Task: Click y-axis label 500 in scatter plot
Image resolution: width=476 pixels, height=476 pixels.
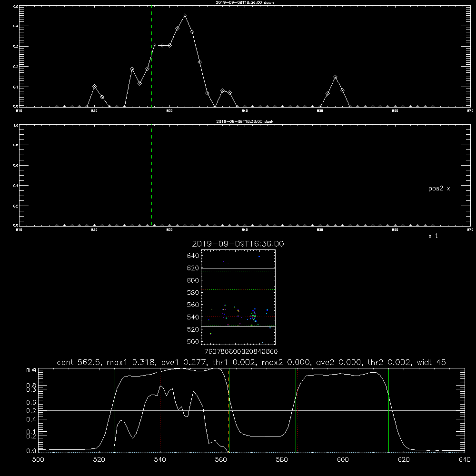Action: coord(193,341)
